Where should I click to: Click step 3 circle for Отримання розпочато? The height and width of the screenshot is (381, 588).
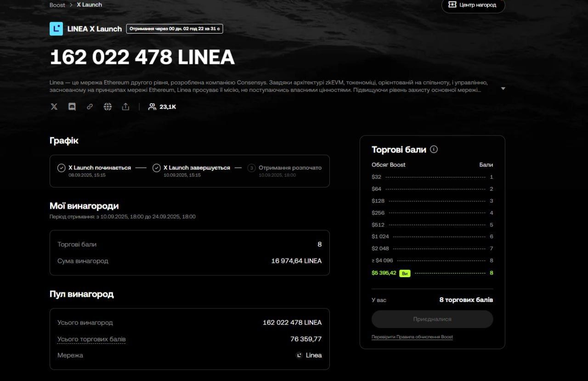click(x=251, y=168)
